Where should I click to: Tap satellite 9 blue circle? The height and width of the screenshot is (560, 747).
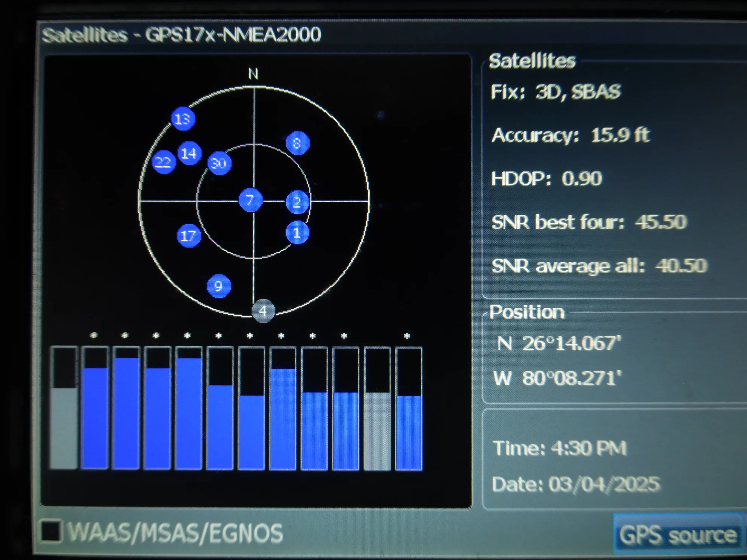coord(219,286)
